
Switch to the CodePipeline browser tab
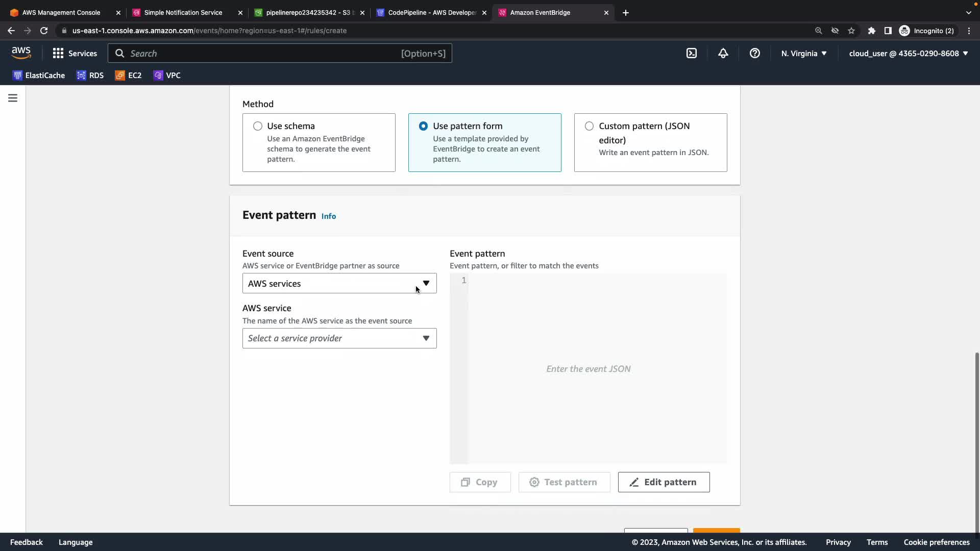[431, 12]
